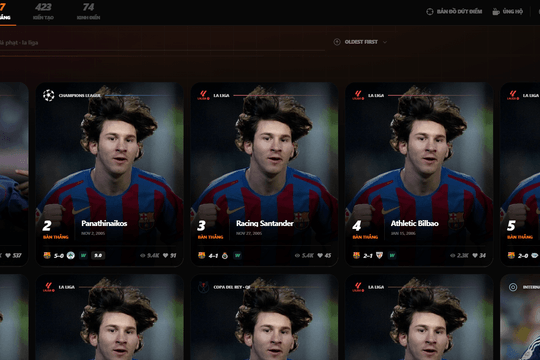Image resolution: width=540 pixels, height=360 pixels.
Task: Click the La Liga logo on Racing Santander card
Action: coord(203,95)
